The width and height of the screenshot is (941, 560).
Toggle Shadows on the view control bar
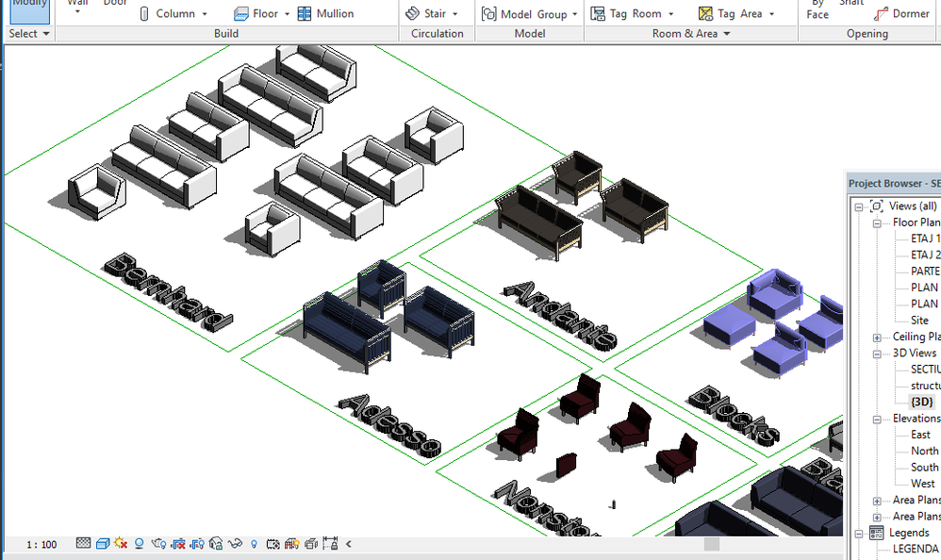tap(140, 543)
